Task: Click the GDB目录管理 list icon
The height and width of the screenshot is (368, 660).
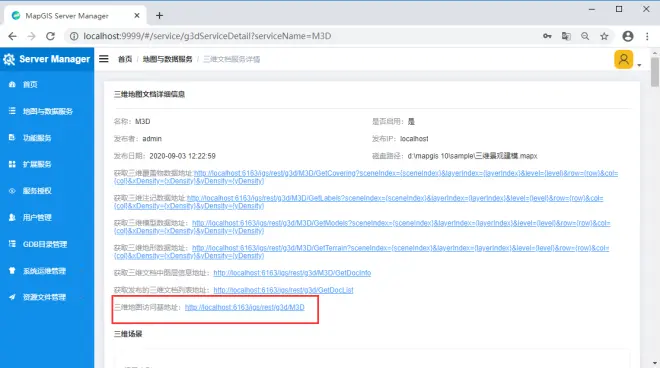Action: click(x=12, y=244)
